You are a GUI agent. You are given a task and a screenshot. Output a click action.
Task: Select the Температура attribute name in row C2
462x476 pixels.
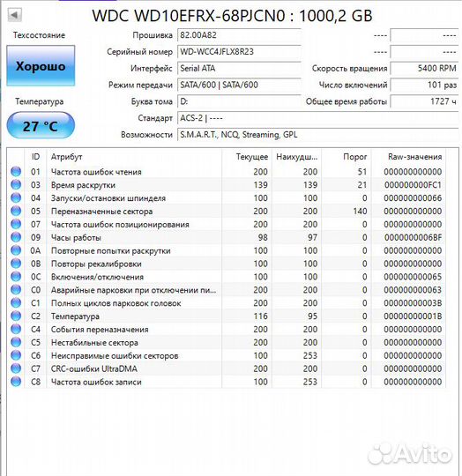pyautogui.click(x=75, y=316)
